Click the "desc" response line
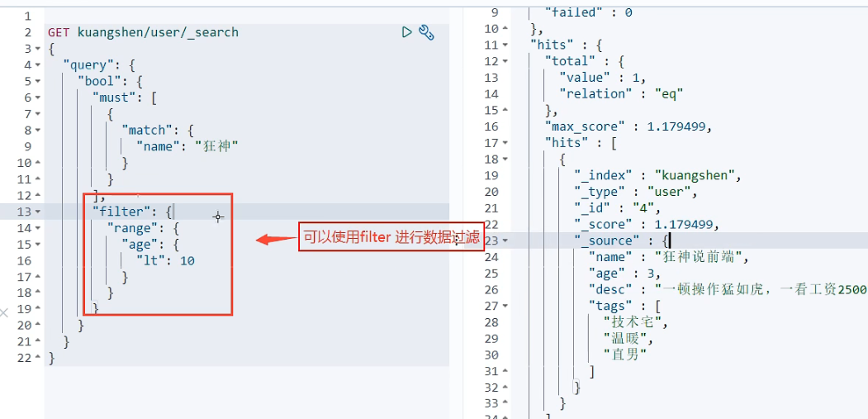Viewport: 868px width, 419px height. point(727,290)
